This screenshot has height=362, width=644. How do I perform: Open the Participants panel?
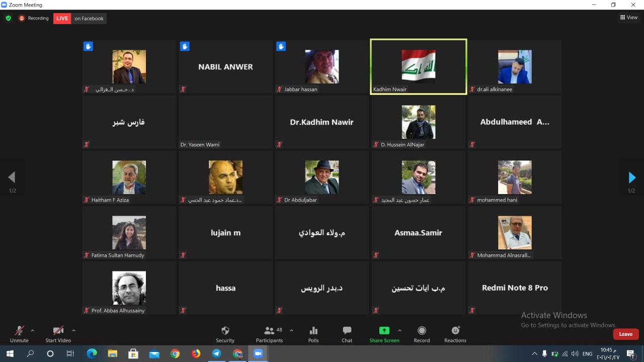(269, 334)
